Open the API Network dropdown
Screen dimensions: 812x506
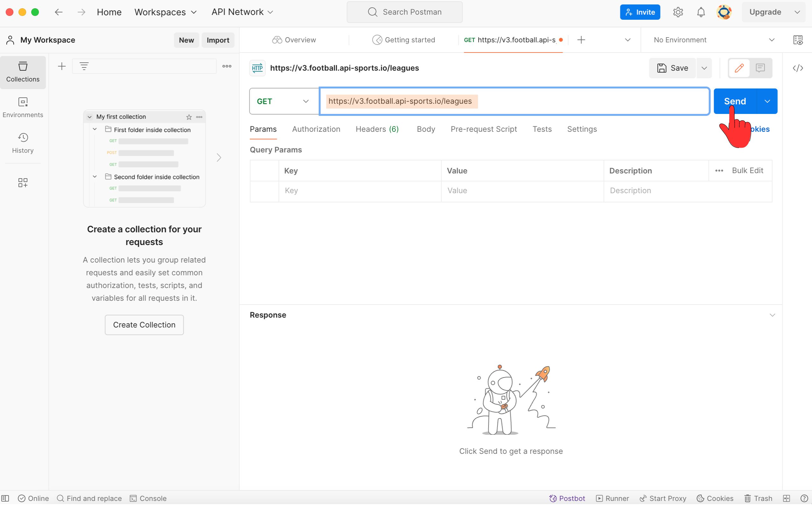pos(242,12)
